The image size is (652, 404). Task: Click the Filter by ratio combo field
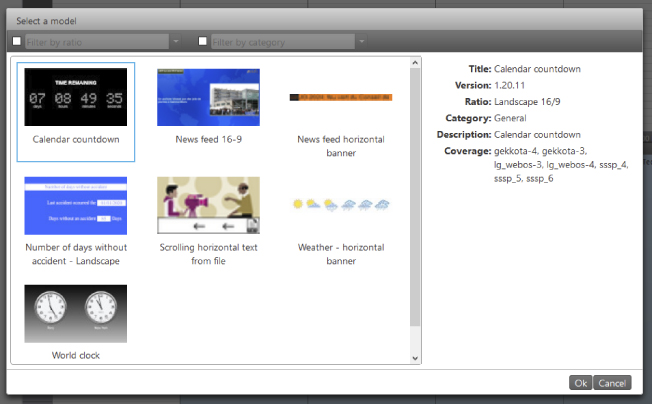pos(96,42)
